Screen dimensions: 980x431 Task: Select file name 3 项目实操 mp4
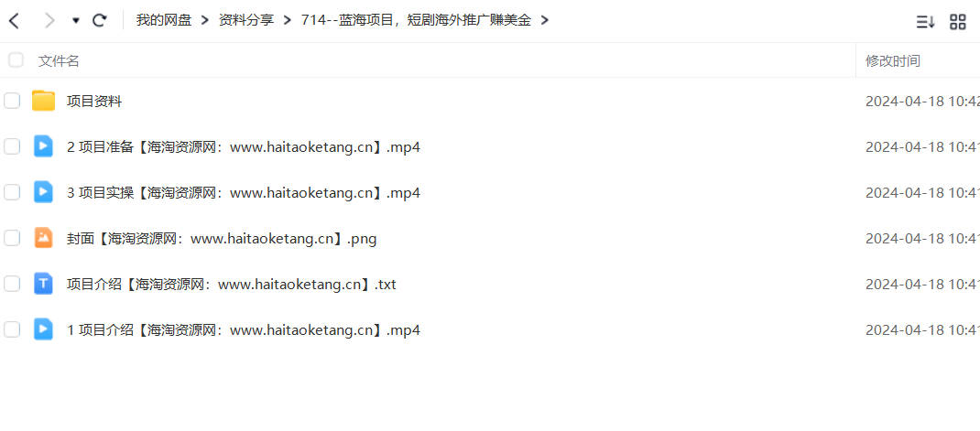[244, 193]
